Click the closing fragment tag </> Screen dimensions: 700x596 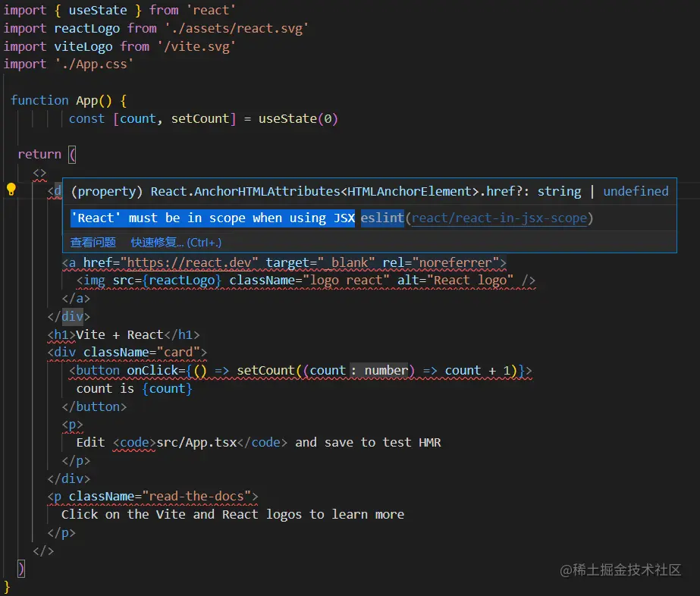43,551
